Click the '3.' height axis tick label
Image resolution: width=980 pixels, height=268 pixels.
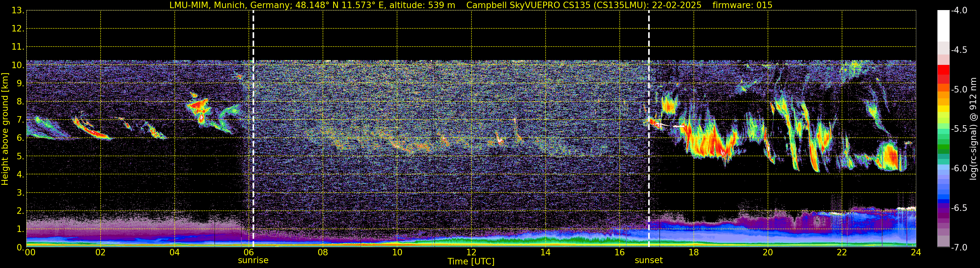[20, 193]
